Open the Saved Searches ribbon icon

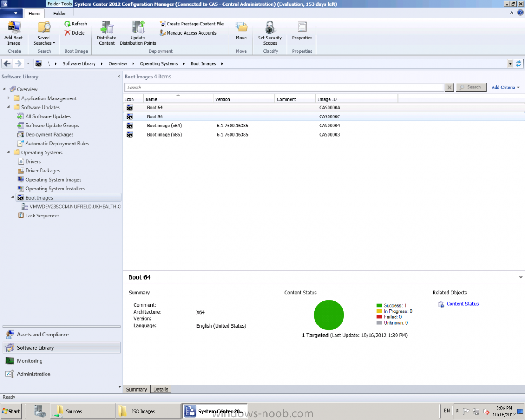(x=44, y=28)
